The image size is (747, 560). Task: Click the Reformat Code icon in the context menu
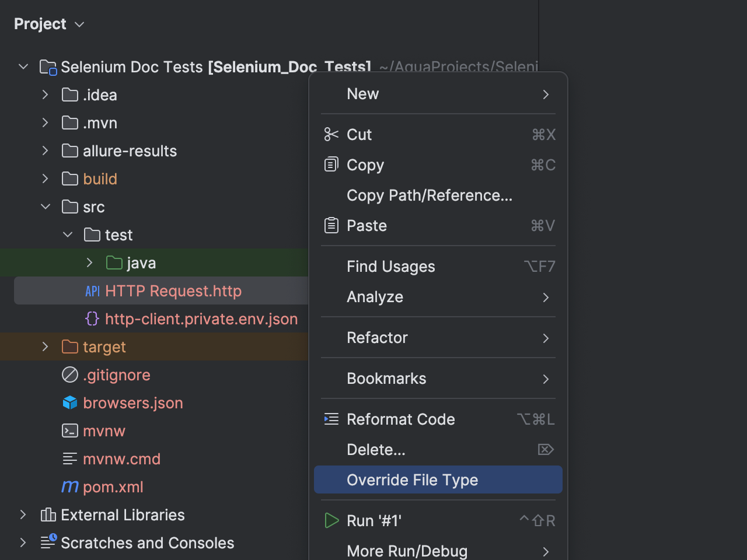331,419
